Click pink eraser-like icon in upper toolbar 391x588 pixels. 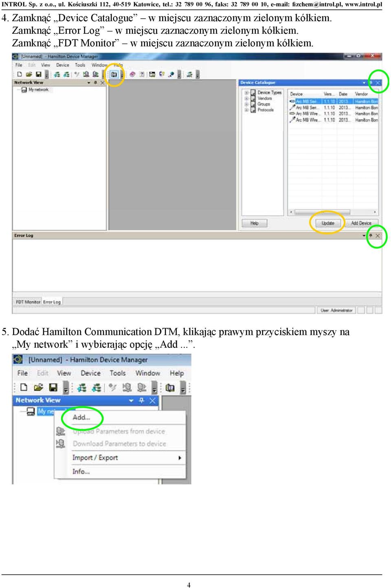pyautogui.click(x=132, y=74)
